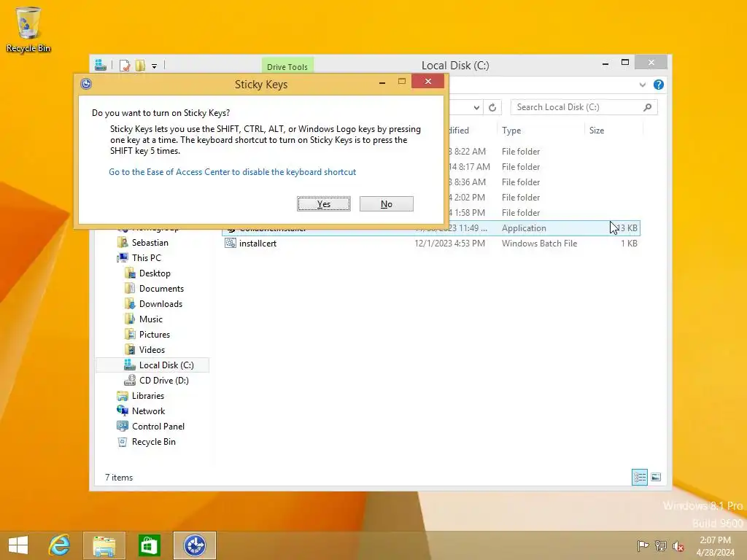Image resolution: width=747 pixels, height=560 pixels.
Task: Click the Search Local Disk (C:) field
Action: pos(584,107)
